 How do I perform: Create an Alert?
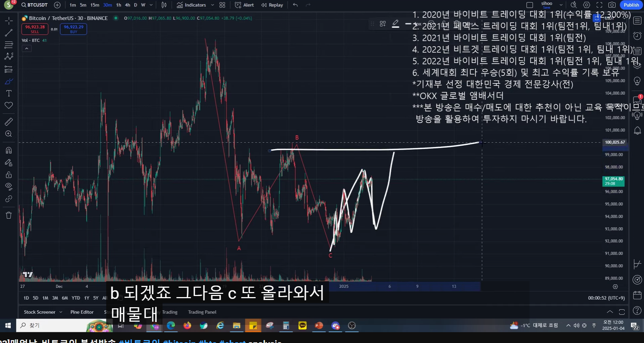tap(244, 5)
